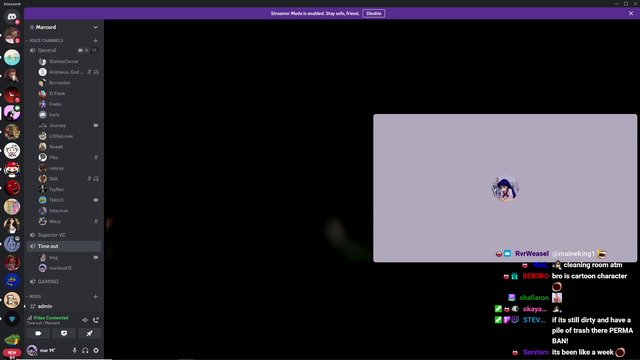Deafen with the headphones icon
Screen dimensions: 640x360
click(85, 350)
